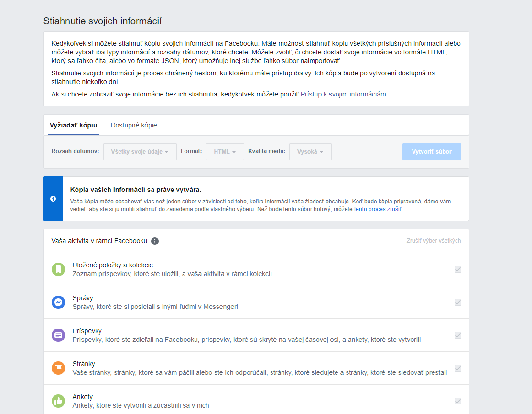Click the heading Kópia vašich informácií sa práve vytvára
Viewport: 532px width, 414px height.
[x=136, y=190]
